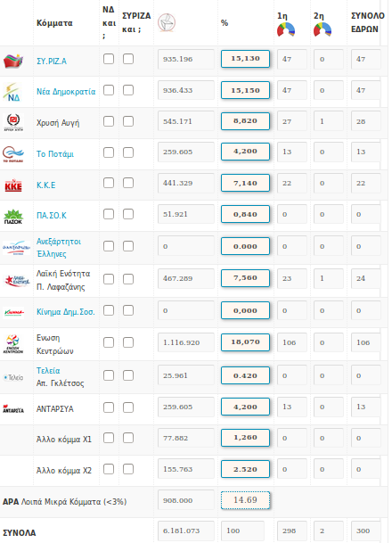Tick the ΝΔ checkbox for ΣΥ.ΡΙΖ.Α row
392x543 pixels.
click(109, 59)
